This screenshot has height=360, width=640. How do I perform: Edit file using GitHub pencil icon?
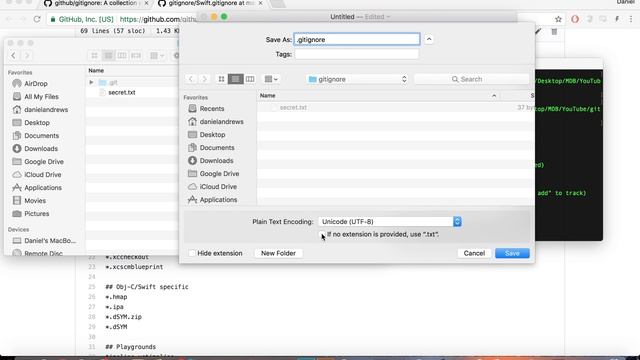[538, 31]
